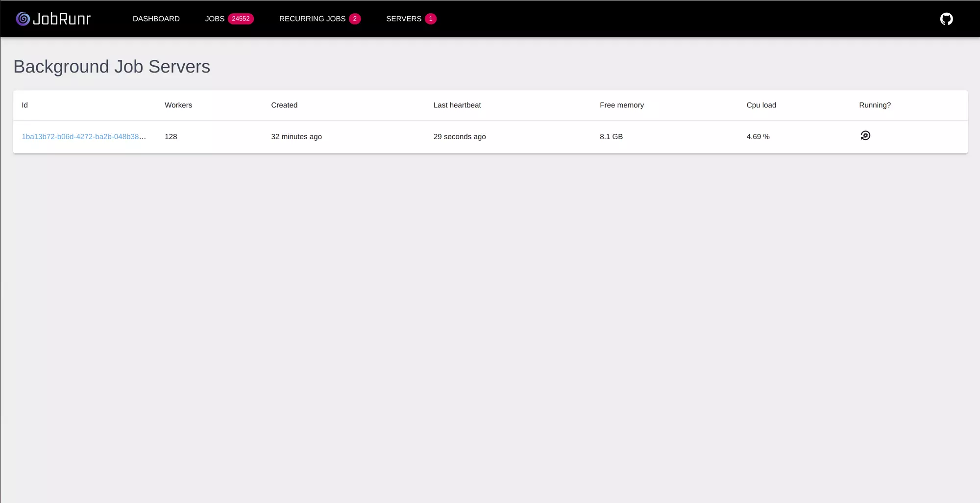The height and width of the screenshot is (503, 980).
Task: Click the recurring jobs badge showing 2
Action: (x=355, y=19)
